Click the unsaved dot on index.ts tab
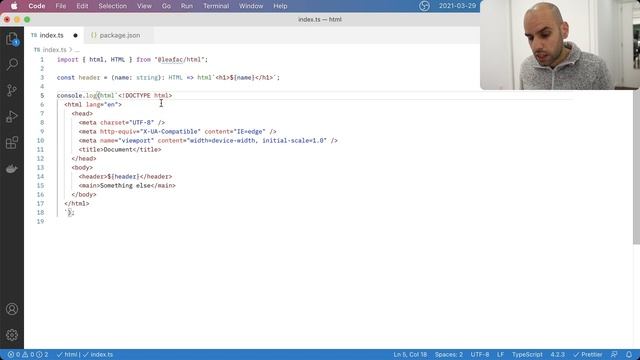 point(76,36)
